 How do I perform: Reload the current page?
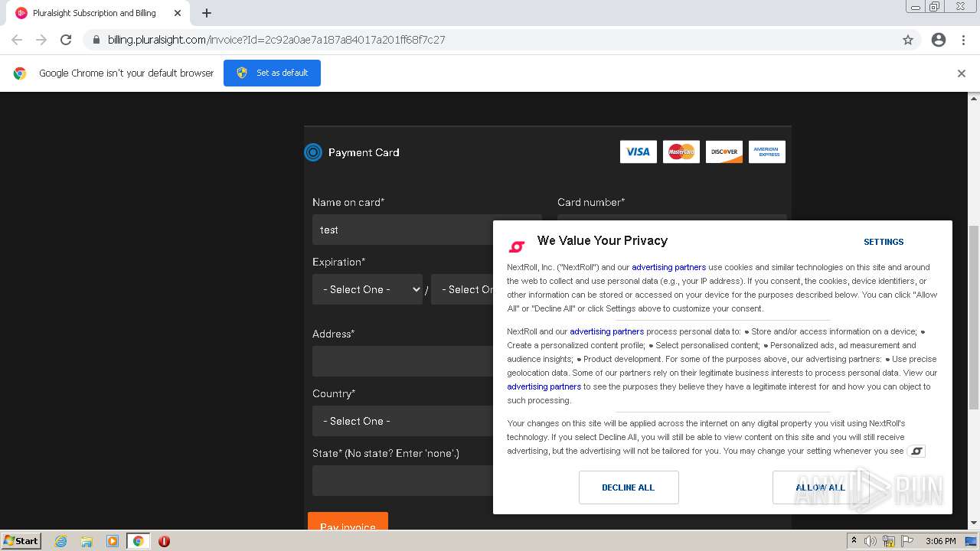(x=66, y=40)
